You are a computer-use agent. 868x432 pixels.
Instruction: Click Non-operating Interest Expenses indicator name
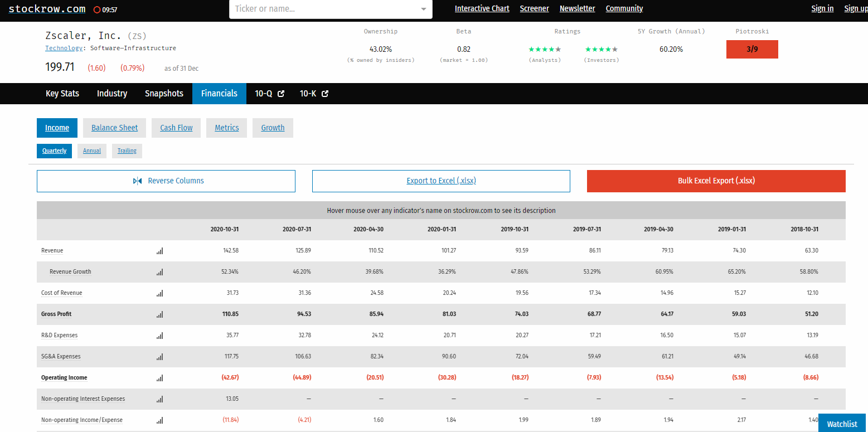coord(83,399)
